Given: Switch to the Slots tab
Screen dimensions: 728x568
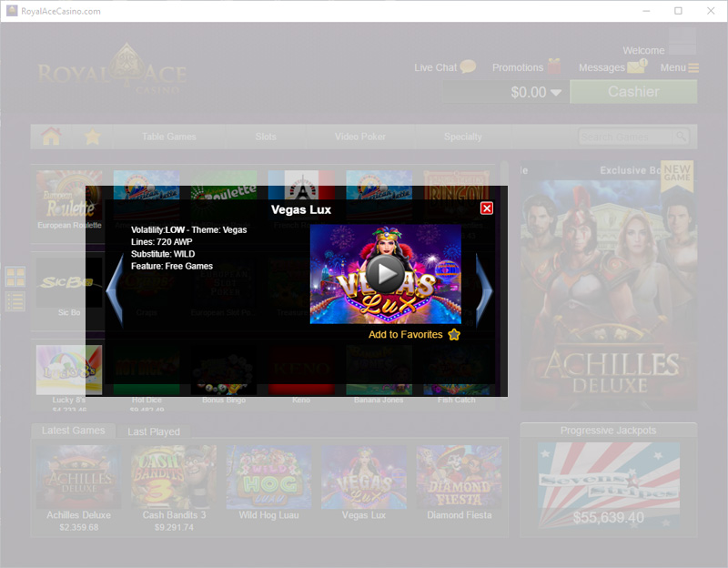Looking at the screenshot, I should 266,137.
